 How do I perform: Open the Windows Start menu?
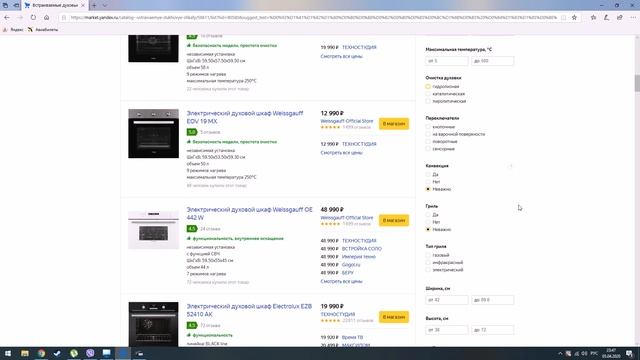click(8, 353)
